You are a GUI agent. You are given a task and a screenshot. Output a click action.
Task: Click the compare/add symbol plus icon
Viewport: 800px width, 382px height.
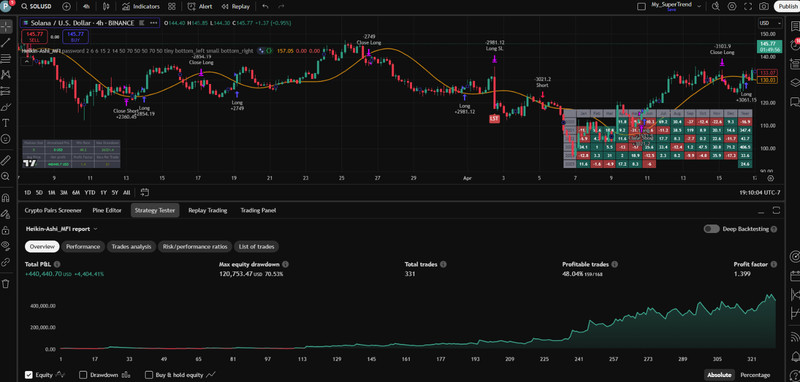point(66,7)
